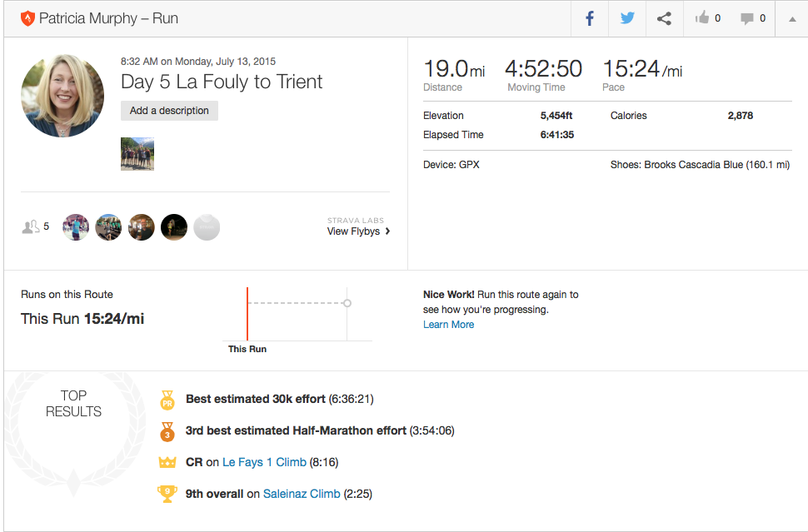Click the This Run orange chart marker
Screen dimensions: 808x532
[x=247, y=313]
